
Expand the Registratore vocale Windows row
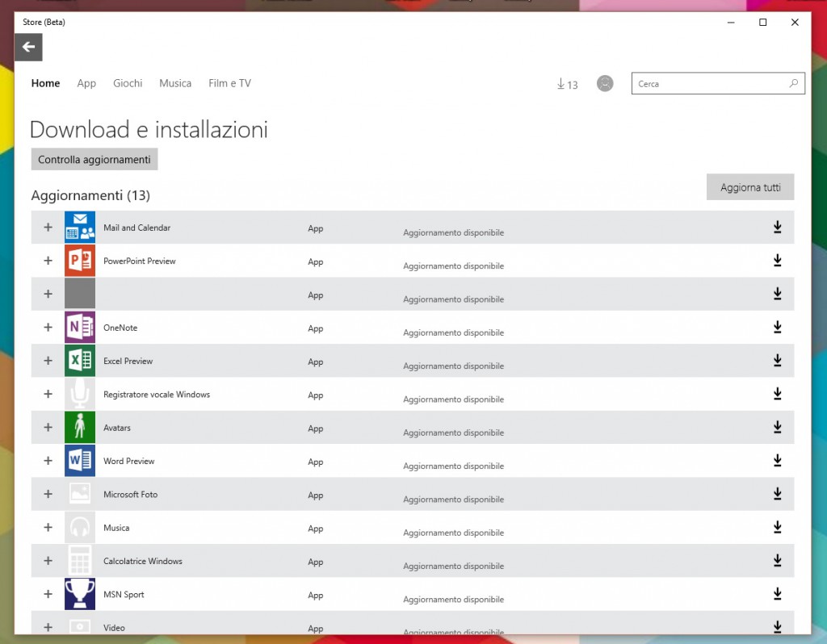pos(48,394)
